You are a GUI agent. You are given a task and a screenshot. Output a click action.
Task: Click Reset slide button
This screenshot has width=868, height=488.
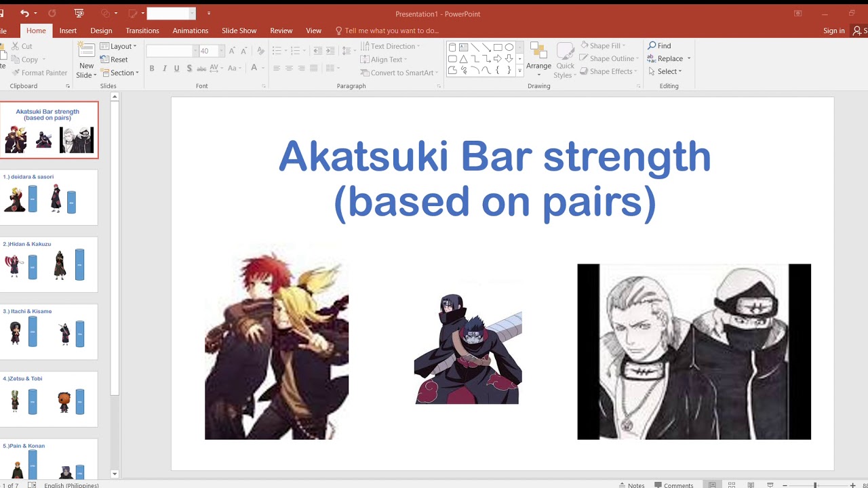pos(114,60)
